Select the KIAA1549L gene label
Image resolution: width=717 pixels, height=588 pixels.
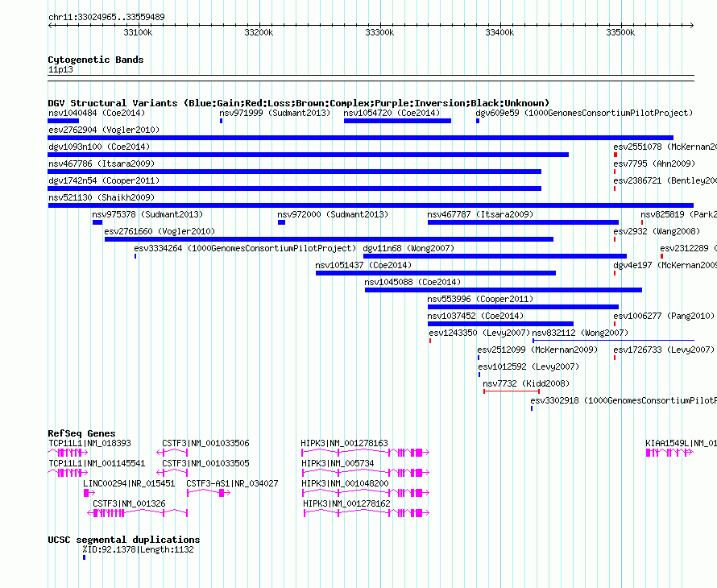pos(681,443)
